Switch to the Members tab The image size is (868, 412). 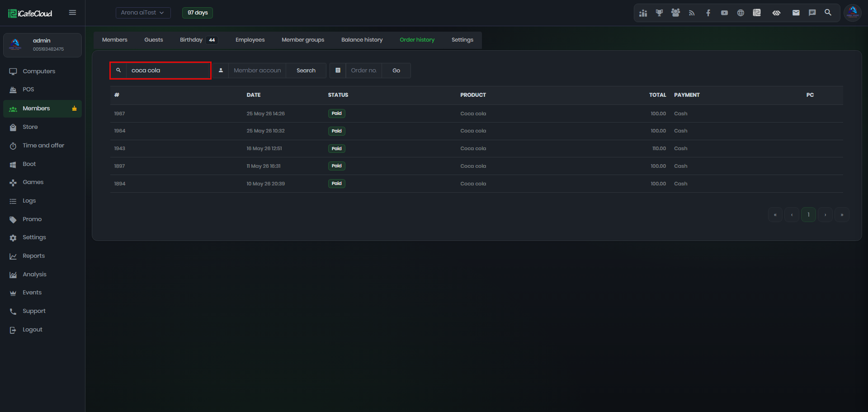click(115, 40)
